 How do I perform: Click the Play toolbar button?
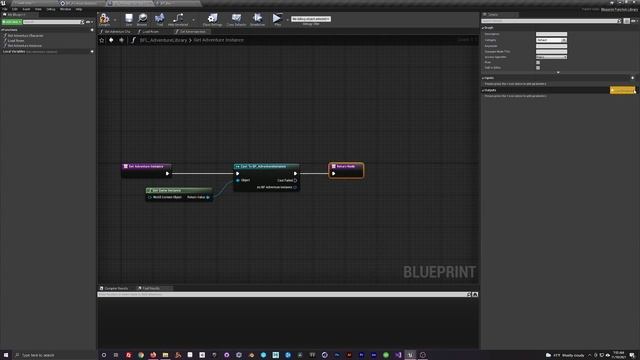point(277,19)
